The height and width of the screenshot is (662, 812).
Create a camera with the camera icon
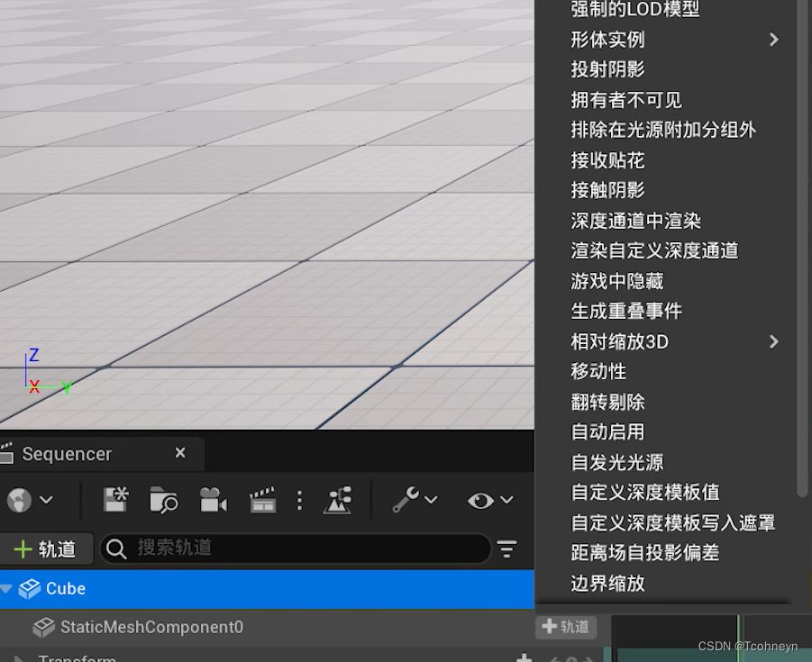(214, 500)
